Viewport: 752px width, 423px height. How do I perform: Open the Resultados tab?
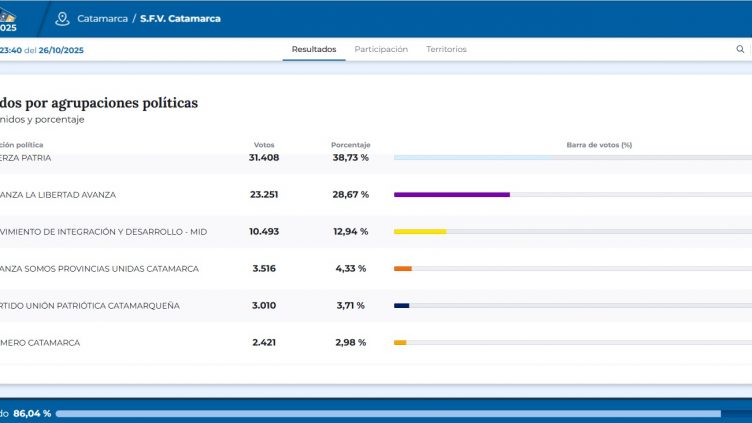(x=314, y=49)
